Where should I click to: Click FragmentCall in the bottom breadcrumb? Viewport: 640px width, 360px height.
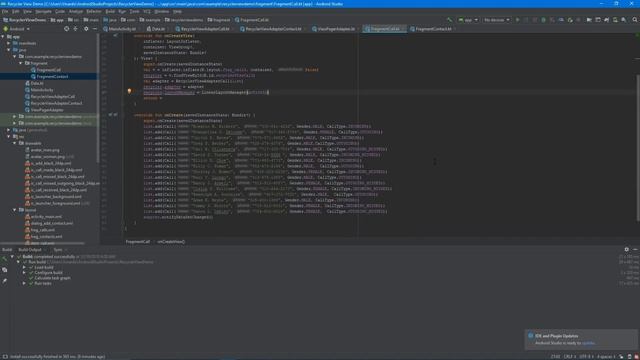click(138, 242)
